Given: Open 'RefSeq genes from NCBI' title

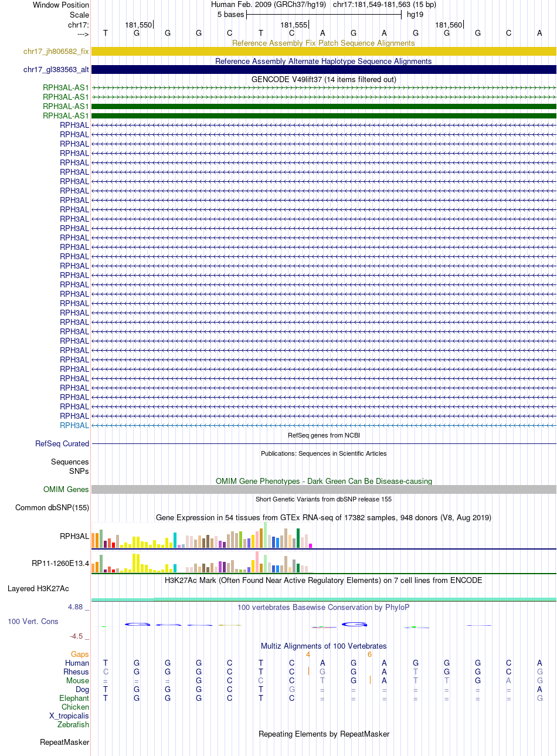Looking at the screenshot, I should coord(324,435).
